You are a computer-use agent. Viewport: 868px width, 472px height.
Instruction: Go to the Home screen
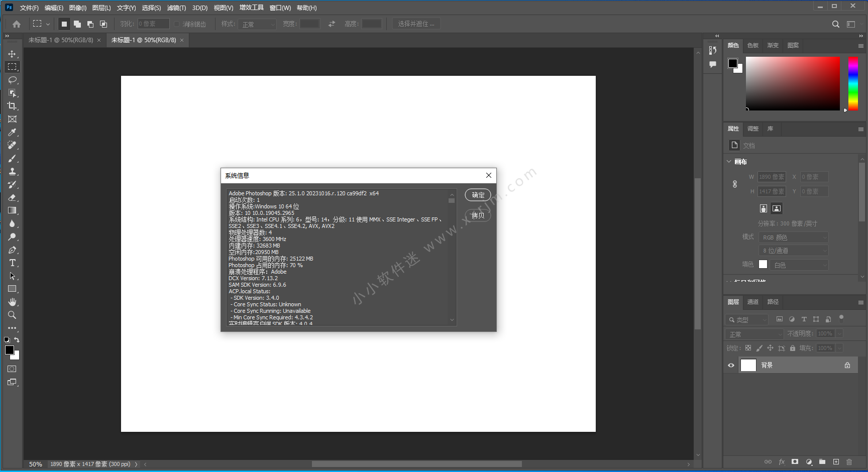pyautogui.click(x=17, y=24)
